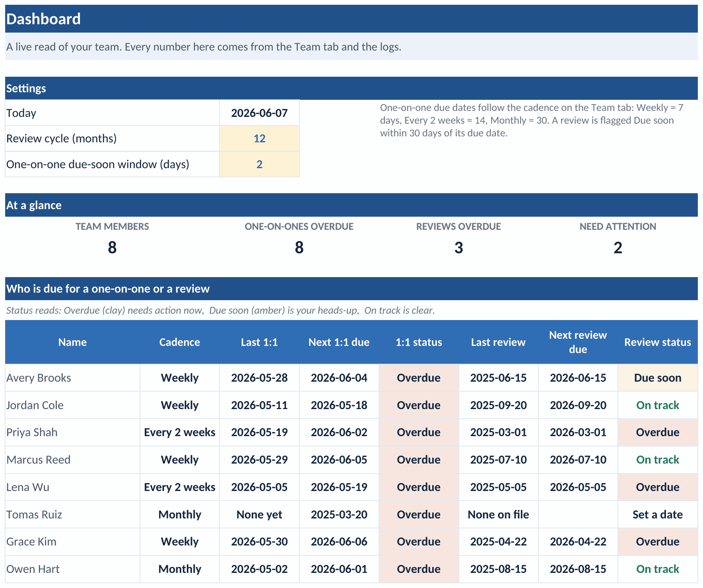Select Tomas Ruiz's Set a date cell
The image size is (703, 588).
tap(658, 514)
